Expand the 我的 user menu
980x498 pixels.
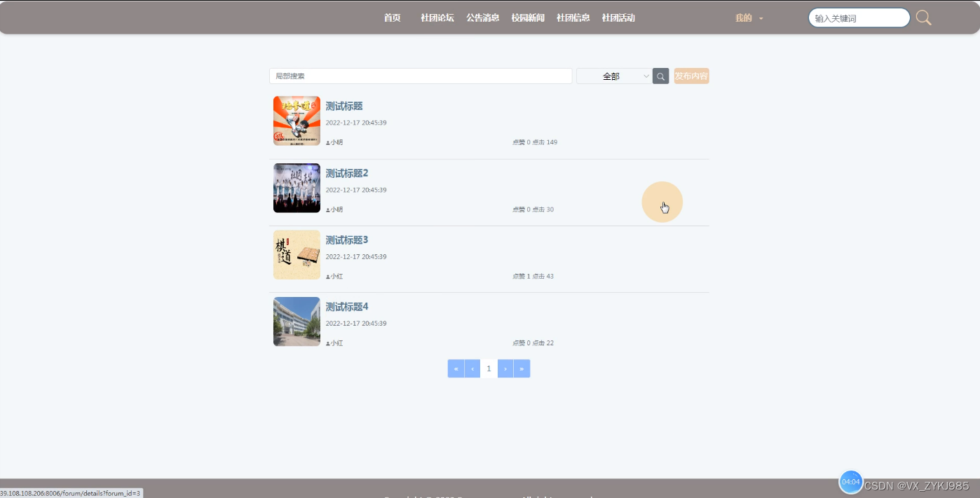pos(749,18)
